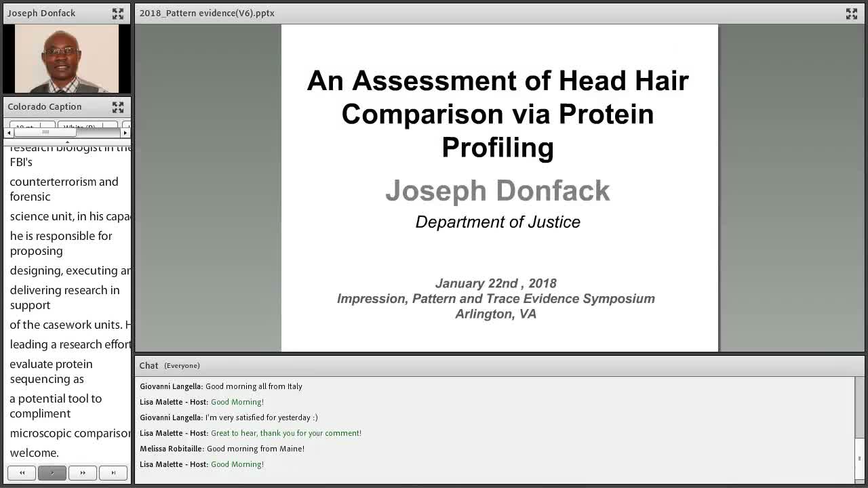Click the caption line 'delivering research in support'
The image size is (868, 488).
coord(64,298)
